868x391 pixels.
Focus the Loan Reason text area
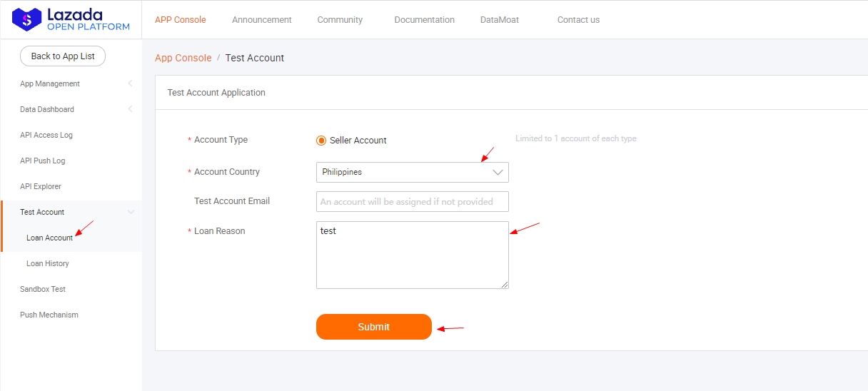point(412,255)
